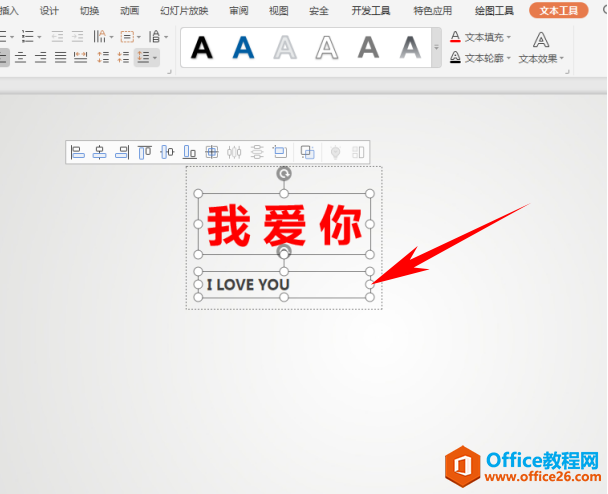Click the combine shapes icon in floating toolbar
The image size is (608, 494).
[308, 152]
